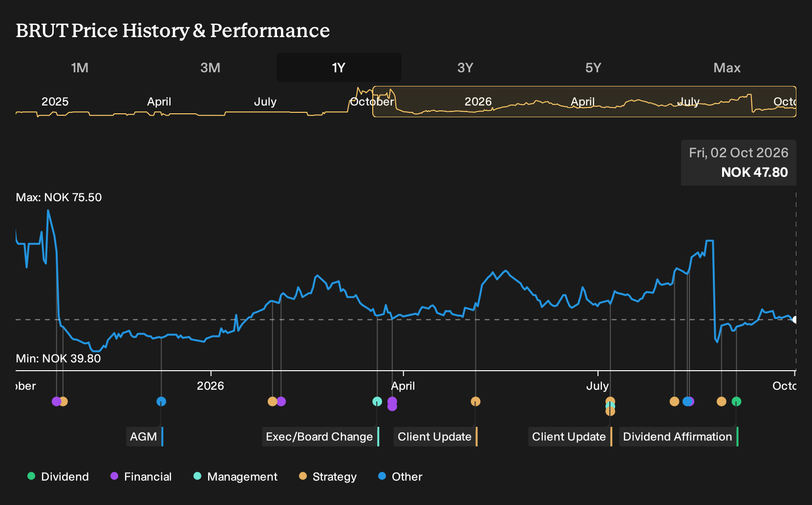812x505 pixels.
Task: Click the 'BRUT Price History & Performance' heading
Action: 173,30
